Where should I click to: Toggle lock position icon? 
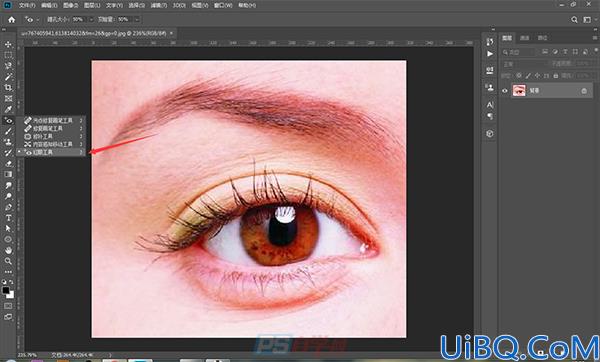coord(537,76)
